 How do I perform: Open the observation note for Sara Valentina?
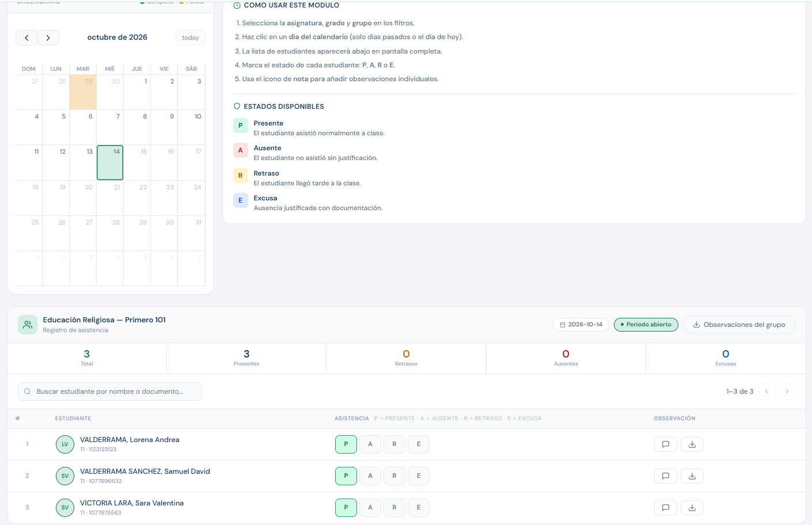pyautogui.click(x=666, y=508)
